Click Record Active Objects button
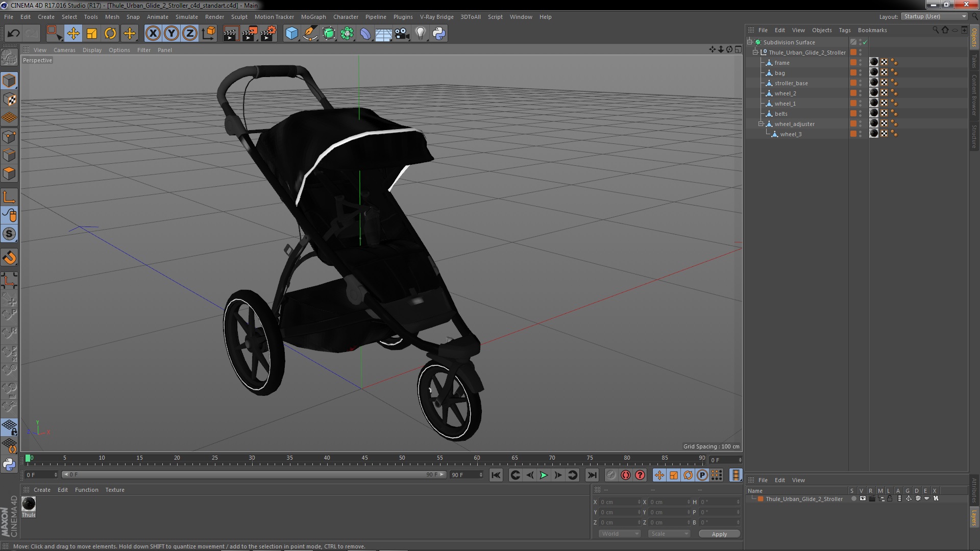Viewport: 980px width, 551px height. point(611,475)
